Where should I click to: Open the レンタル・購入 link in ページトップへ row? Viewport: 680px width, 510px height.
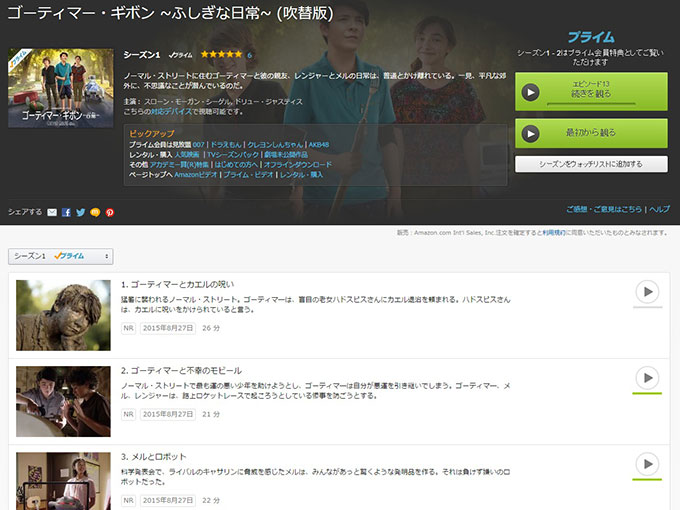pos(301,174)
